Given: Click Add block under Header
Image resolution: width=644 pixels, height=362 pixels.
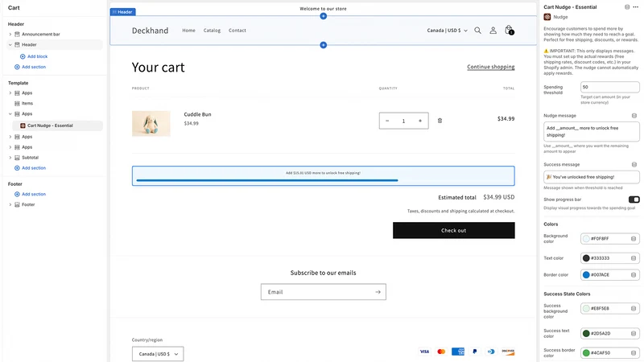Looking at the screenshot, I should tap(34, 56).
